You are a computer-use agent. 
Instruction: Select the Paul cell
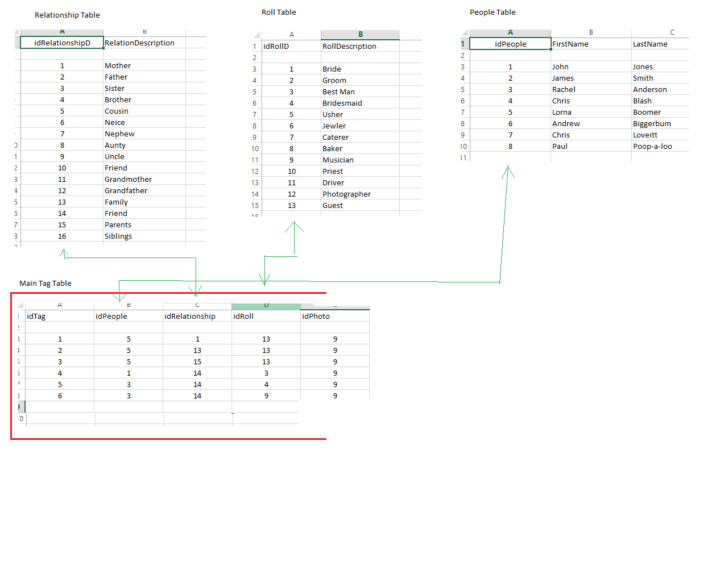[x=591, y=146]
